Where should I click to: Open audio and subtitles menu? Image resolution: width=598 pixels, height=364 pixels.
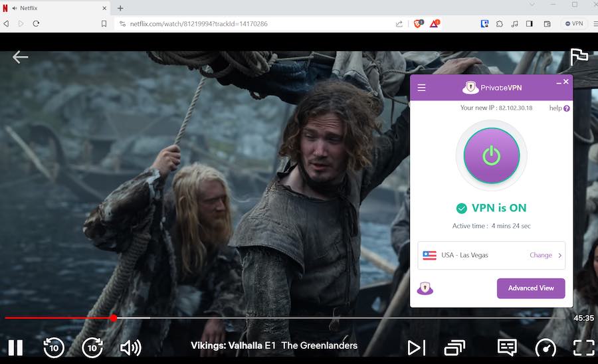pyautogui.click(x=507, y=347)
